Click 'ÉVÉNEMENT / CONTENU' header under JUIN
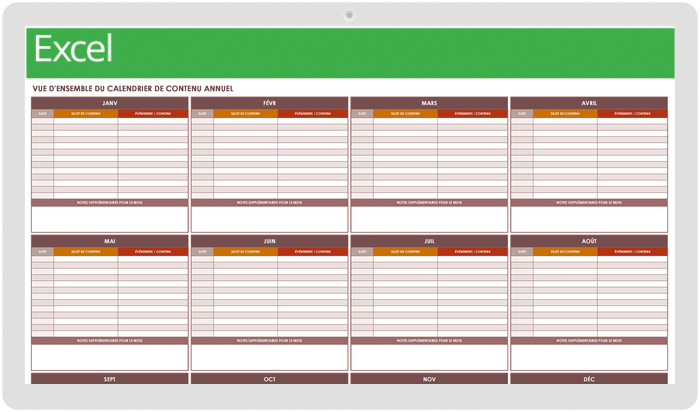 click(313, 252)
